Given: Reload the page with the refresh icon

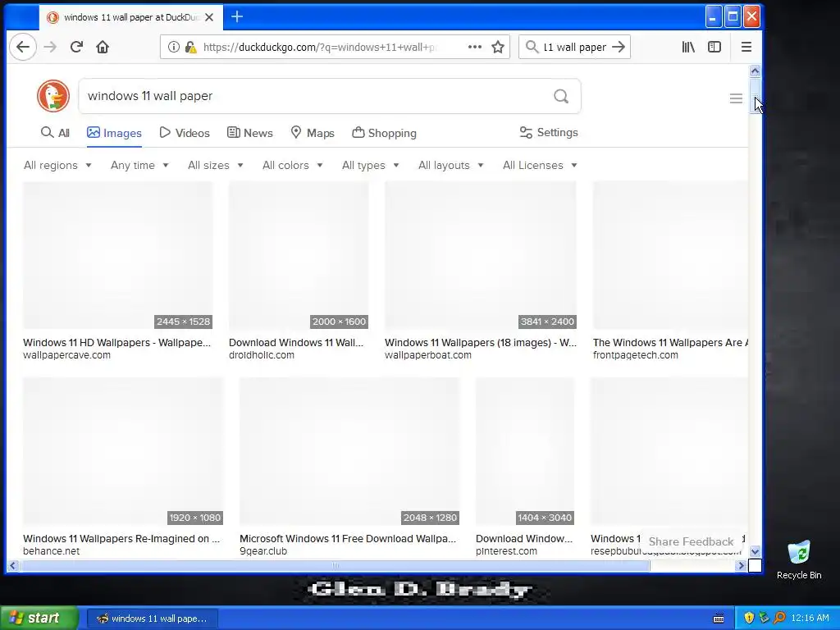Looking at the screenshot, I should [76, 47].
